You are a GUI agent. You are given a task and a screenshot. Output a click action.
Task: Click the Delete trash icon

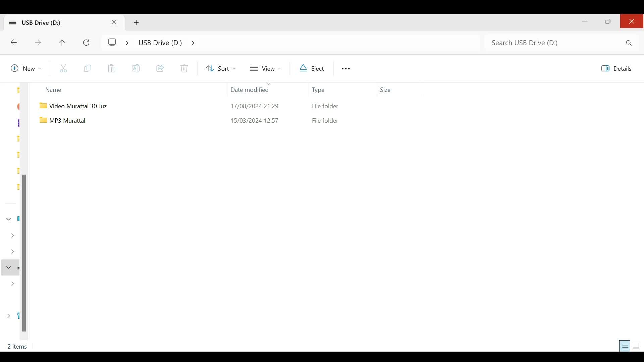pos(184,69)
